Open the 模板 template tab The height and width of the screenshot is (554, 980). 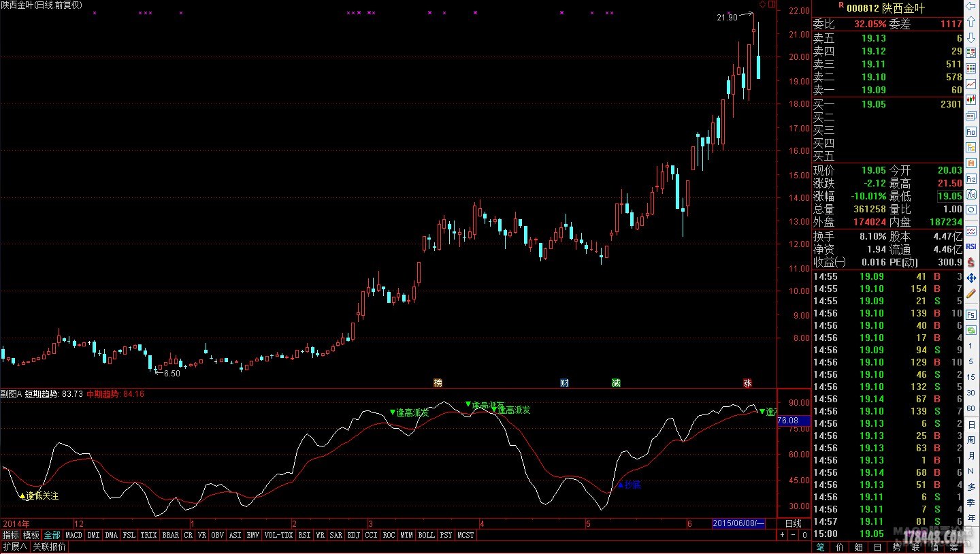(31, 535)
